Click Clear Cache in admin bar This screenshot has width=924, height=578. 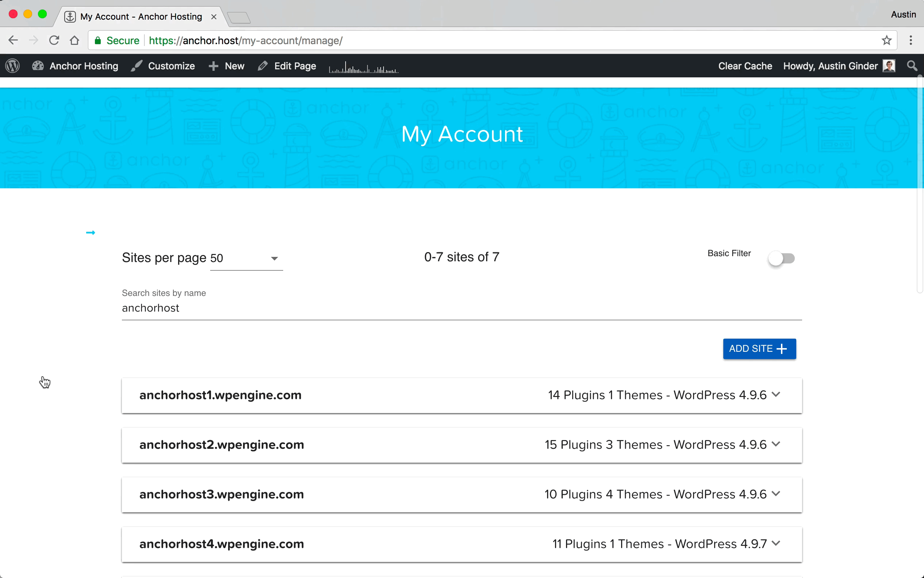pos(745,66)
